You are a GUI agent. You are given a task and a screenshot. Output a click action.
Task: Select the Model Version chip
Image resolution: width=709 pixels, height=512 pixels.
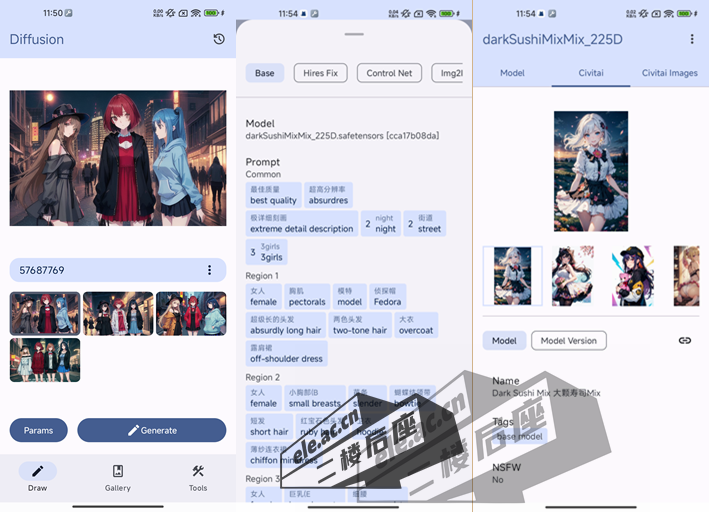point(568,341)
